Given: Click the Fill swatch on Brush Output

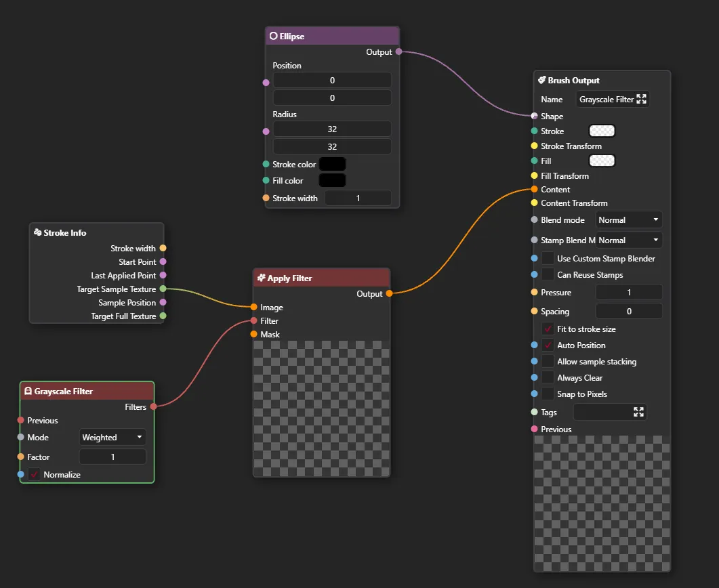Looking at the screenshot, I should pyautogui.click(x=601, y=161).
